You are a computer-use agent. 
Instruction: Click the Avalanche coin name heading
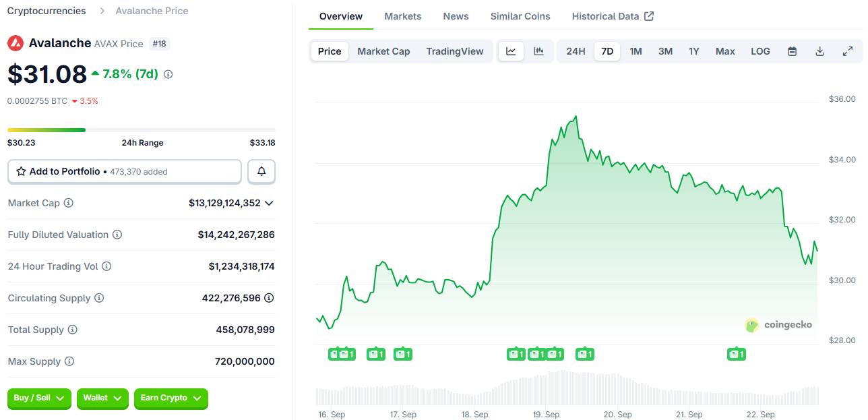60,43
